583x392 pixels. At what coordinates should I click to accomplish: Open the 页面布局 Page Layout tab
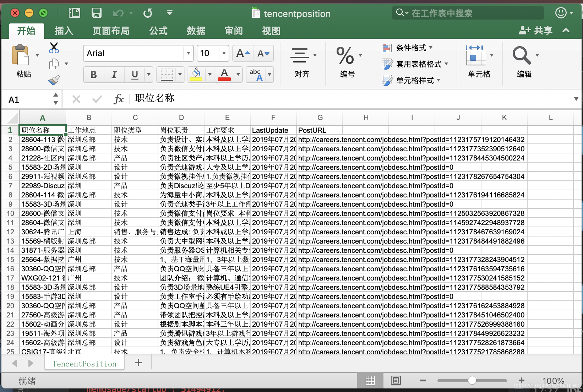(x=111, y=31)
